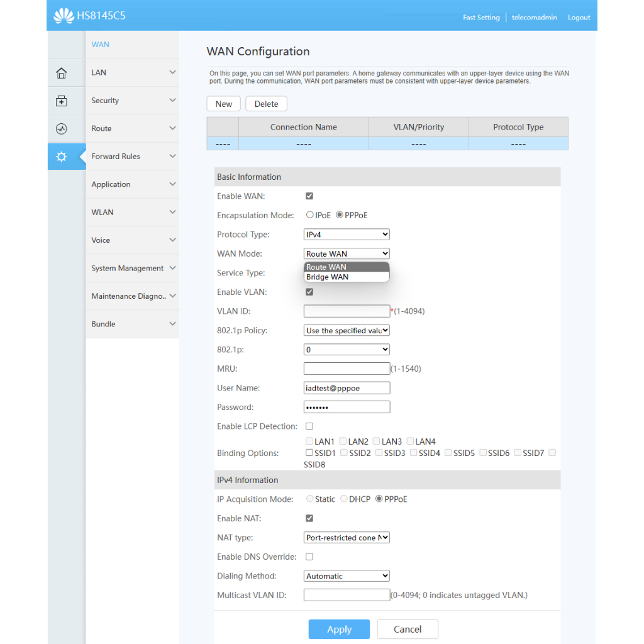Viewport: 644px width, 644px height.
Task: Toggle the Enable WAN checkbox
Action: pyautogui.click(x=309, y=196)
